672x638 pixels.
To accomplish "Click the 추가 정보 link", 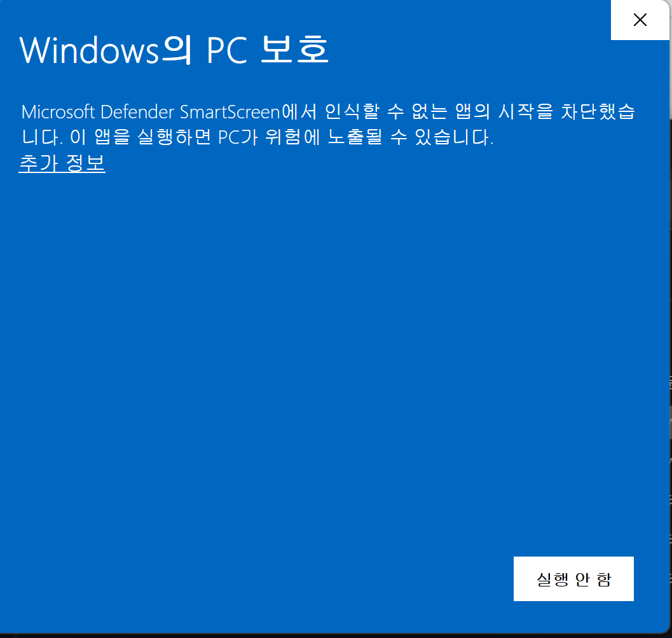I will coord(62,163).
